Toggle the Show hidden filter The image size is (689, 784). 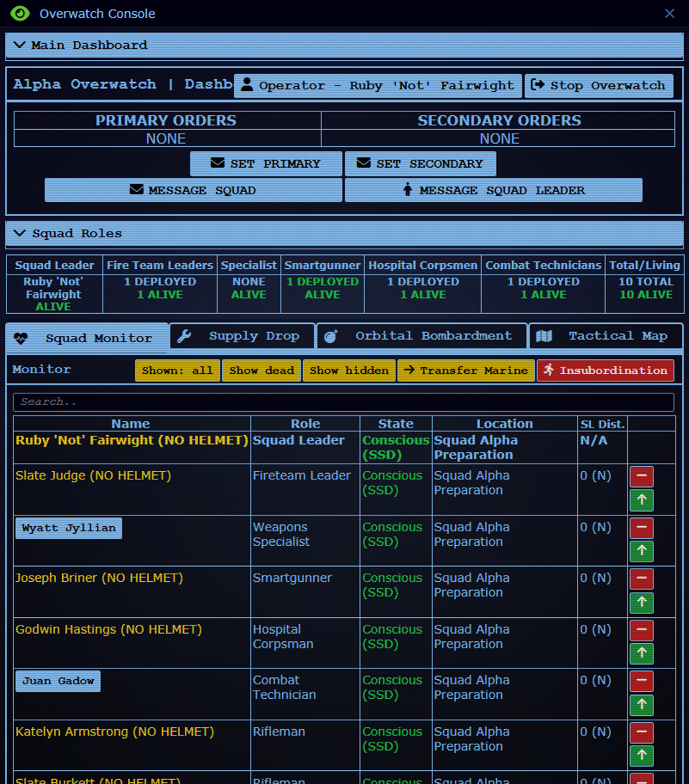[348, 371]
